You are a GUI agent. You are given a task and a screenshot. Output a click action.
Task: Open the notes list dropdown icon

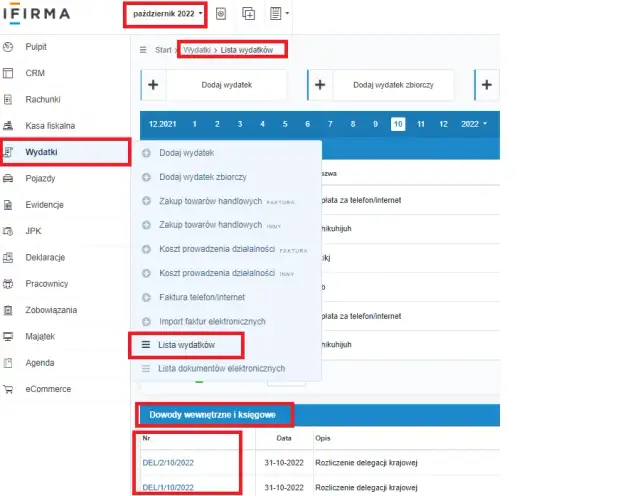pyautogui.click(x=279, y=13)
